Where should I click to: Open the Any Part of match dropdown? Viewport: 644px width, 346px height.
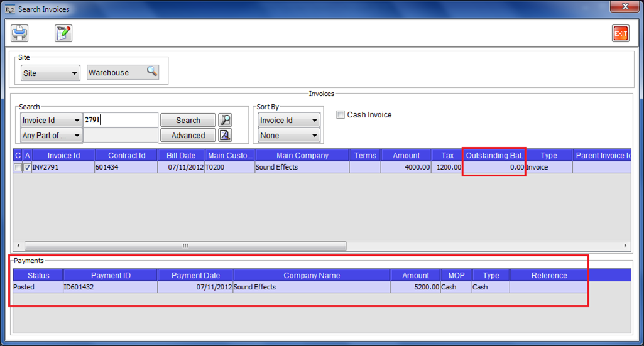(50, 135)
